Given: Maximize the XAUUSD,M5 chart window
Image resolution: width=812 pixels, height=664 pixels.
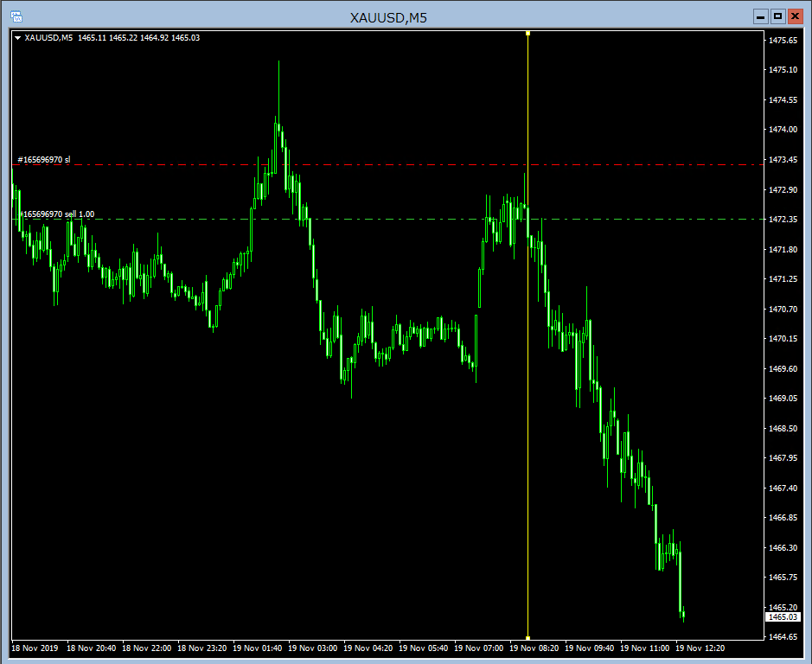Looking at the screenshot, I should [777, 17].
